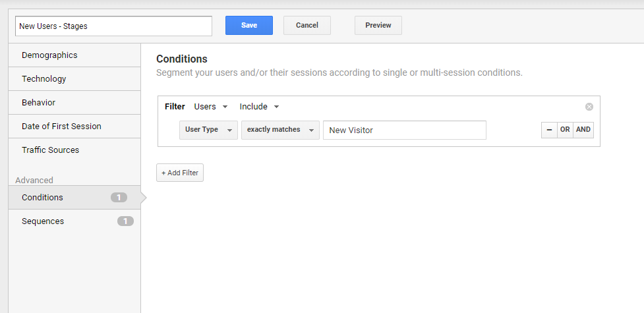The height and width of the screenshot is (313, 644).
Task: Expand the User Type dimension dropdown
Action: tap(209, 130)
